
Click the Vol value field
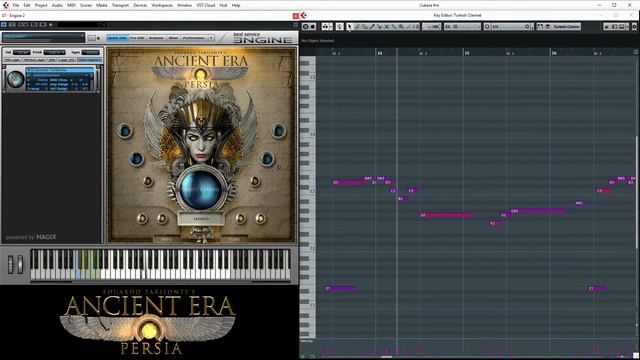click(22, 52)
